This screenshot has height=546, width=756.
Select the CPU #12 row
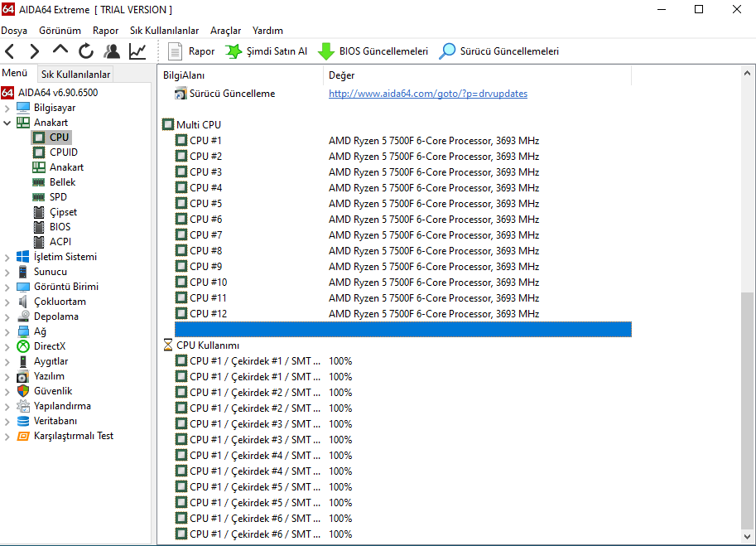point(402,313)
